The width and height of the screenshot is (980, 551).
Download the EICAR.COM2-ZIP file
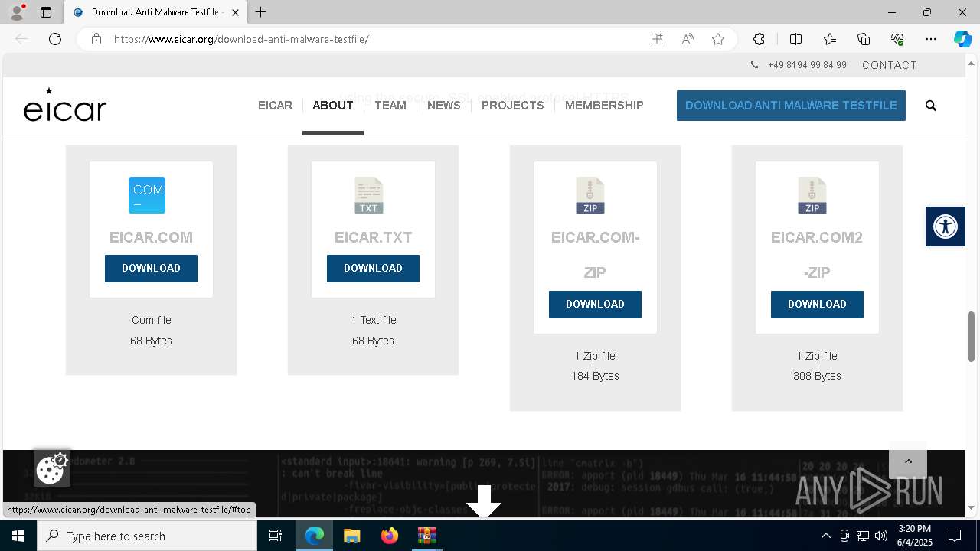[x=817, y=304]
